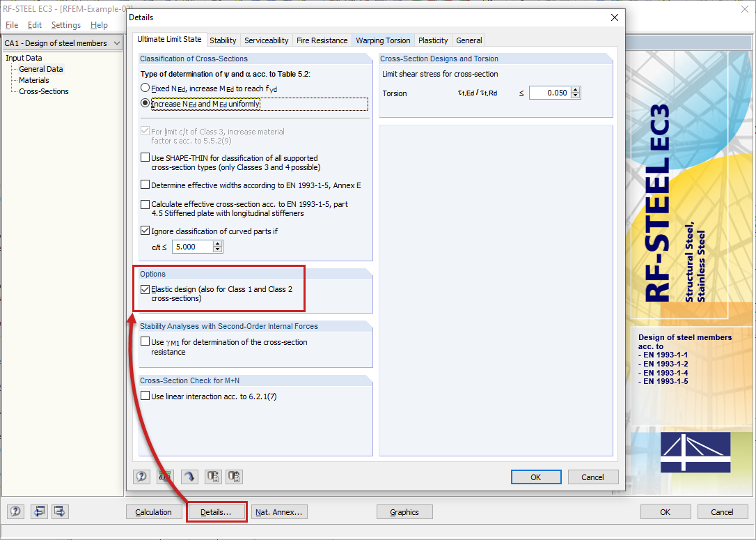Toggle Elastic design checkbox in Options

coord(145,290)
